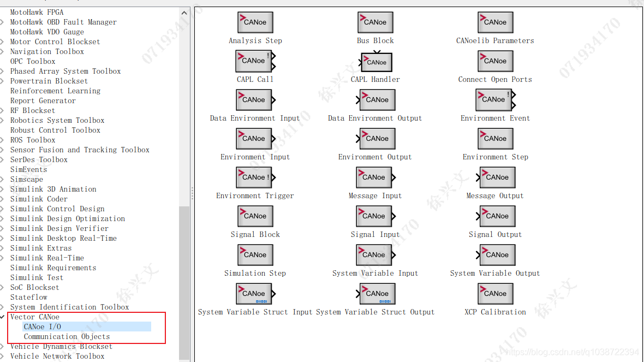The width and height of the screenshot is (644, 362).
Task: Open the Communication Objects sublibrary
Action: (x=67, y=336)
